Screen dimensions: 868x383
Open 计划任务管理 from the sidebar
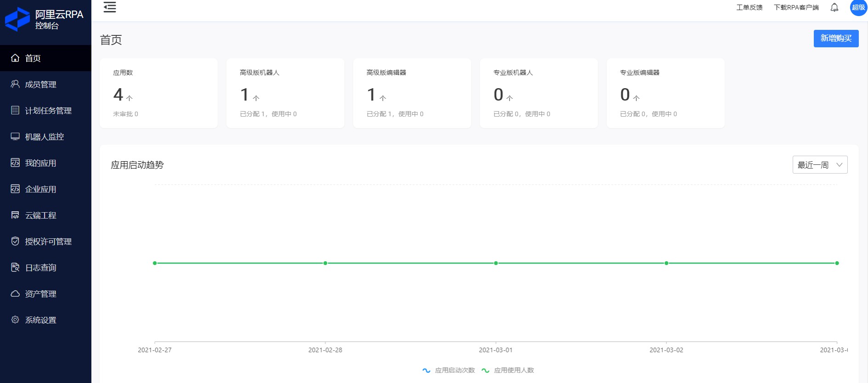[45, 110]
